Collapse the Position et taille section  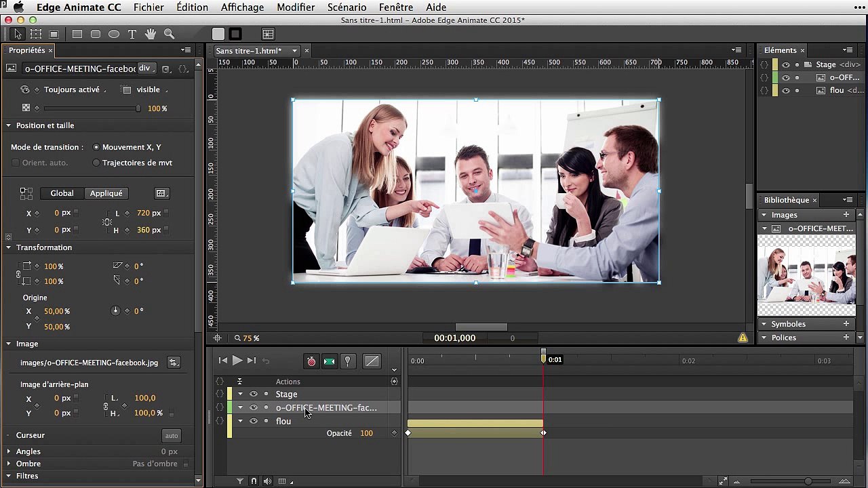click(9, 125)
